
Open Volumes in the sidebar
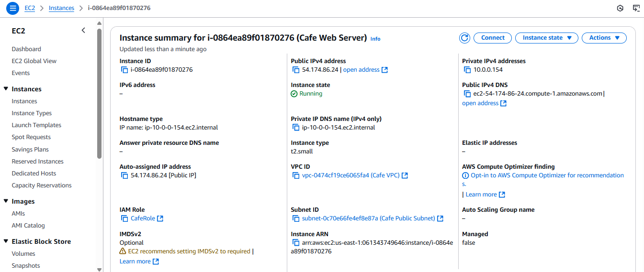click(23, 254)
